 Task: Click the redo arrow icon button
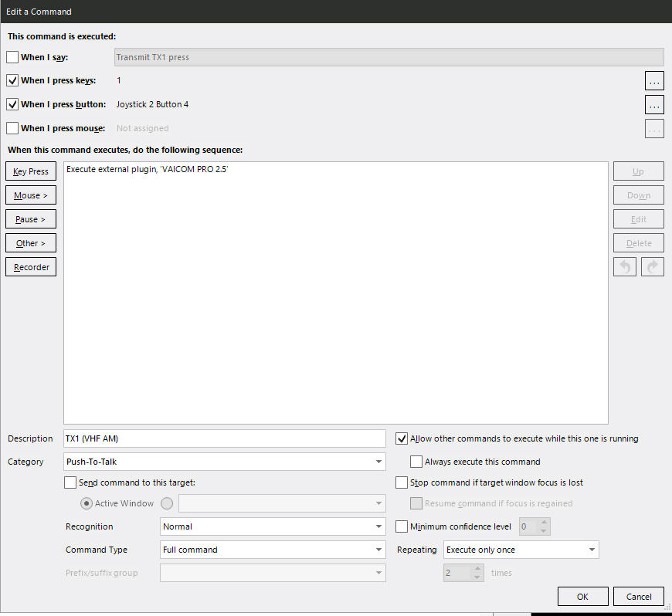tap(652, 267)
